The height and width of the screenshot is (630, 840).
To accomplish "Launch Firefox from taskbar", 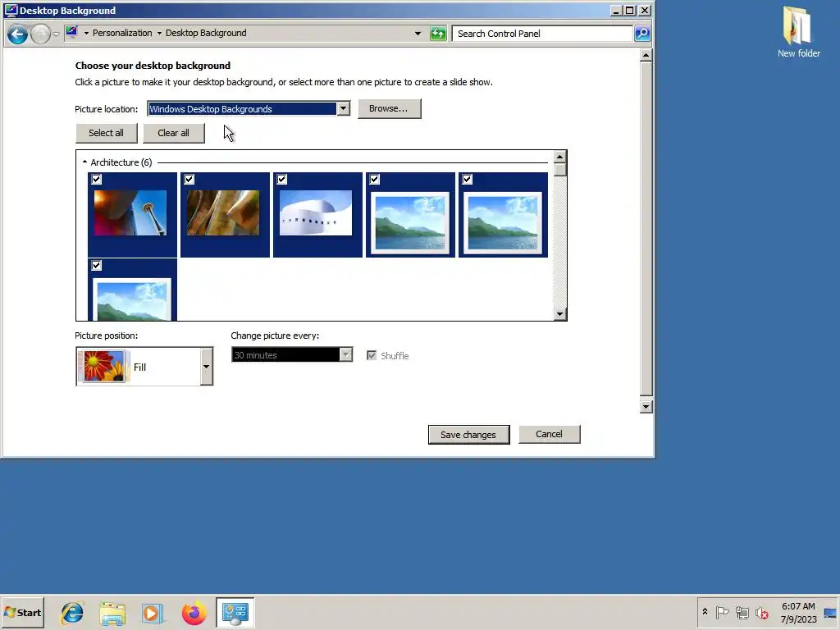I will (194, 613).
